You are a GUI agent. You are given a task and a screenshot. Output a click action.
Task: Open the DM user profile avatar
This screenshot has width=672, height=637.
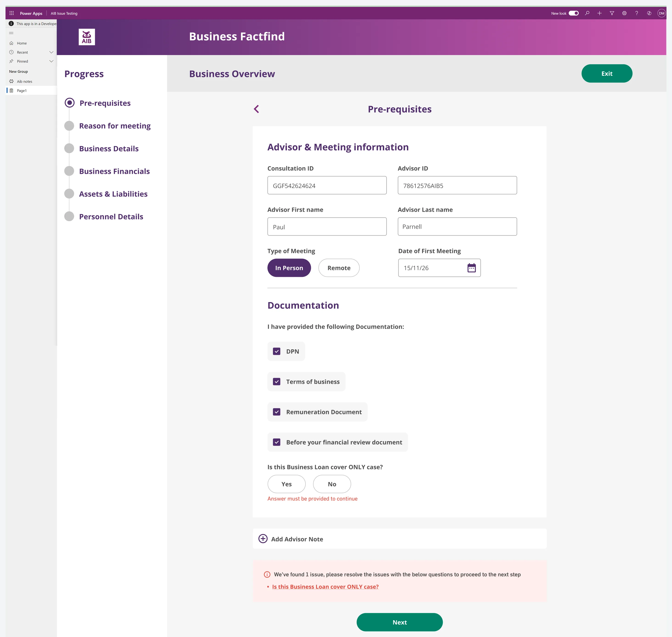[x=661, y=13]
